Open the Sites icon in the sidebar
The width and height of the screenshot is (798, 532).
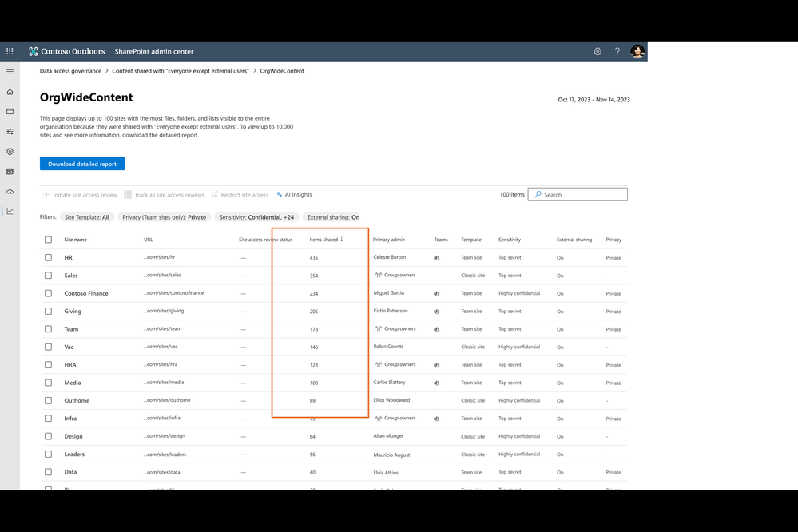(10, 112)
